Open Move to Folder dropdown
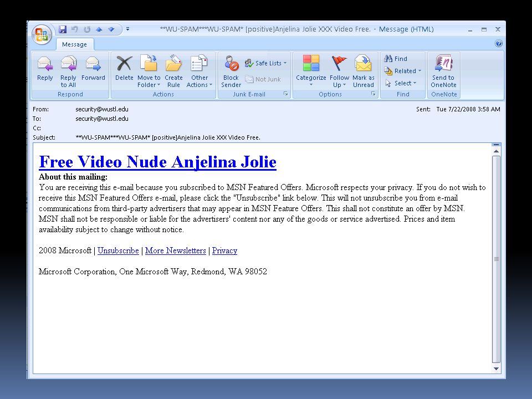Viewport: 532px width, 399px height. [x=149, y=71]
